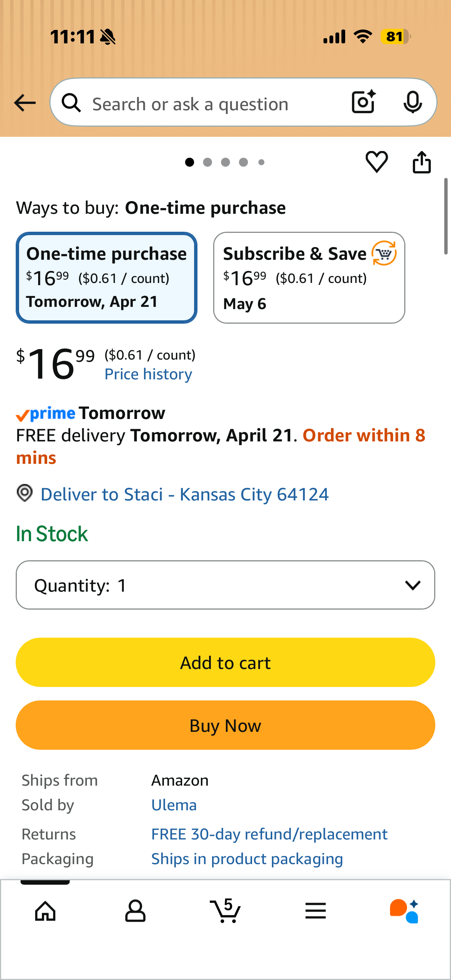Viewport: 451px width, 980px height.
Task: Open Price history link
Action: click(x=148, y=375)
